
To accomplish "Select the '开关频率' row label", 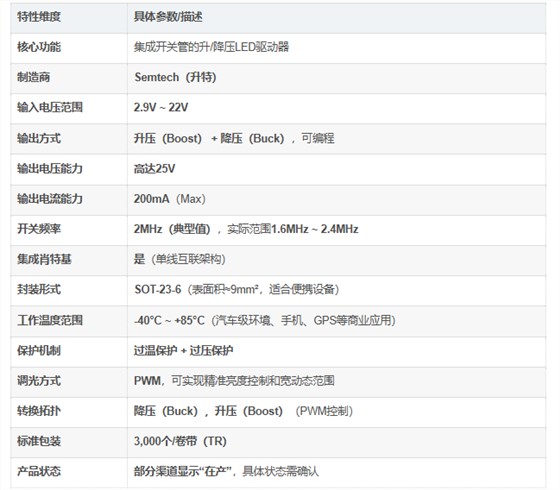I will tap(39, 229).
